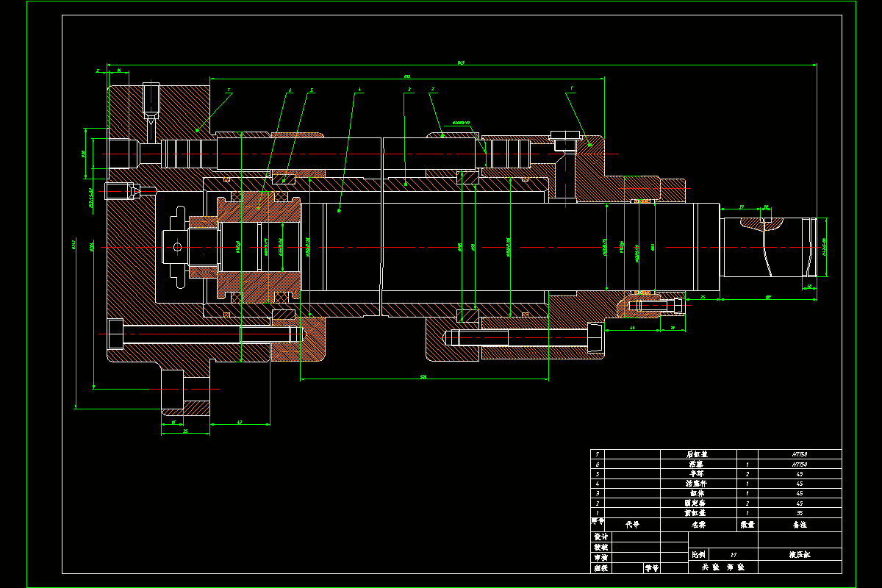Screen dimensions: 882x588
Task: Select the part name 活塞杆 in row 4
Action: tap(696, 484)
